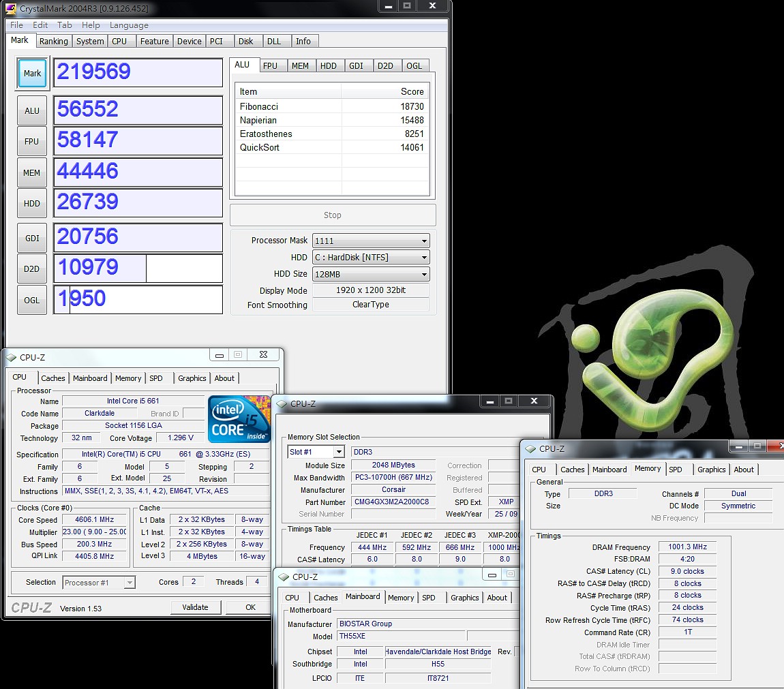
Task: Click the Stop button in CrystalMark
Action: 333,215
